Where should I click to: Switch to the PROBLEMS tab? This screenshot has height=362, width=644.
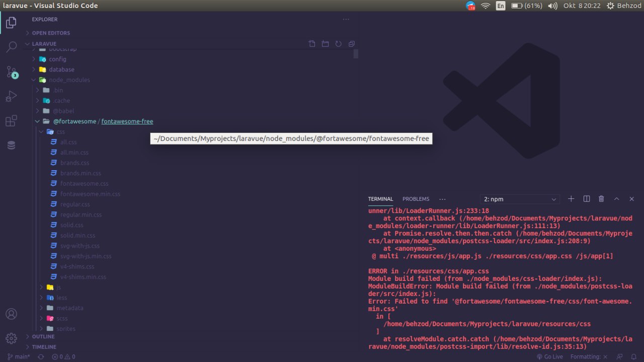[416, 199]
